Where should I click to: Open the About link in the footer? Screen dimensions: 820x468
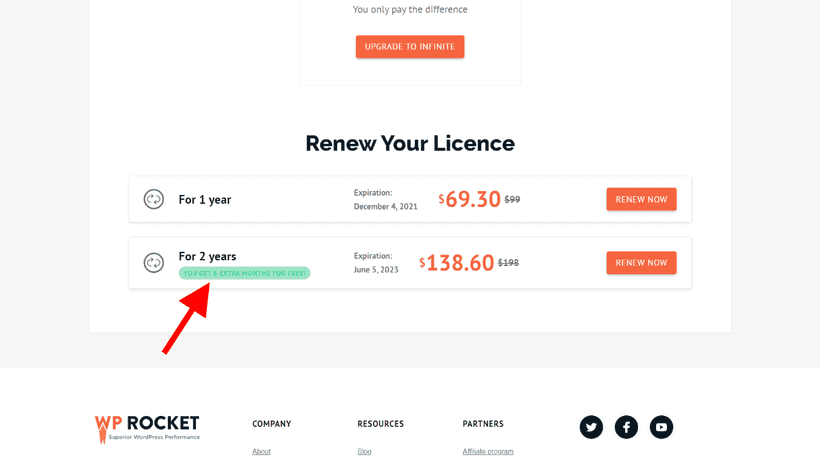click(261, 452)
